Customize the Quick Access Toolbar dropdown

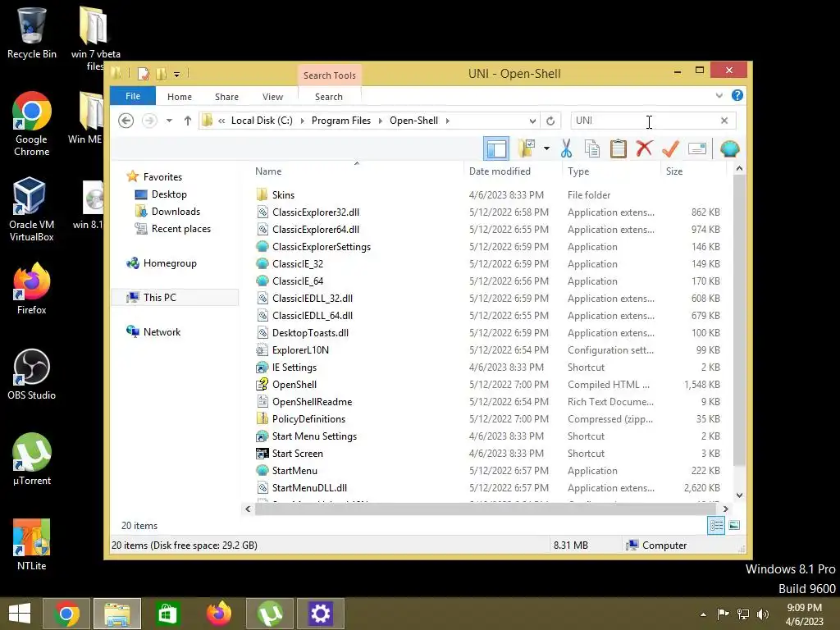[177, 74]
